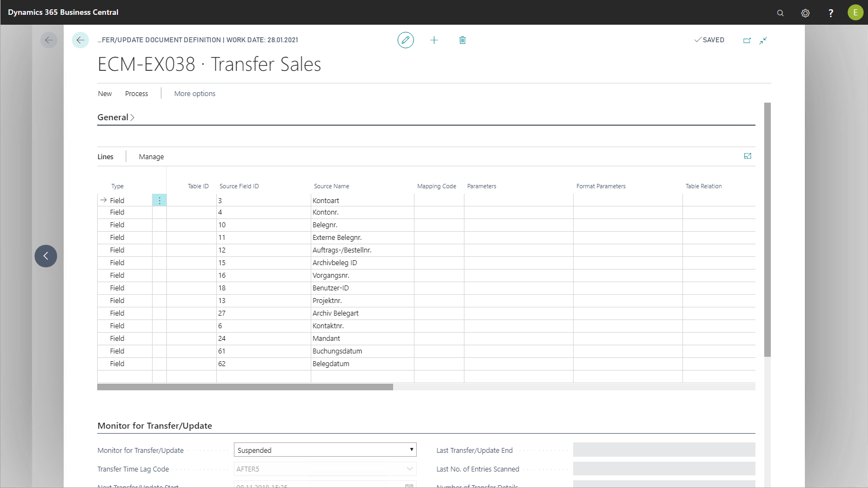Open the user account avatar E

(x=855, y=13)
